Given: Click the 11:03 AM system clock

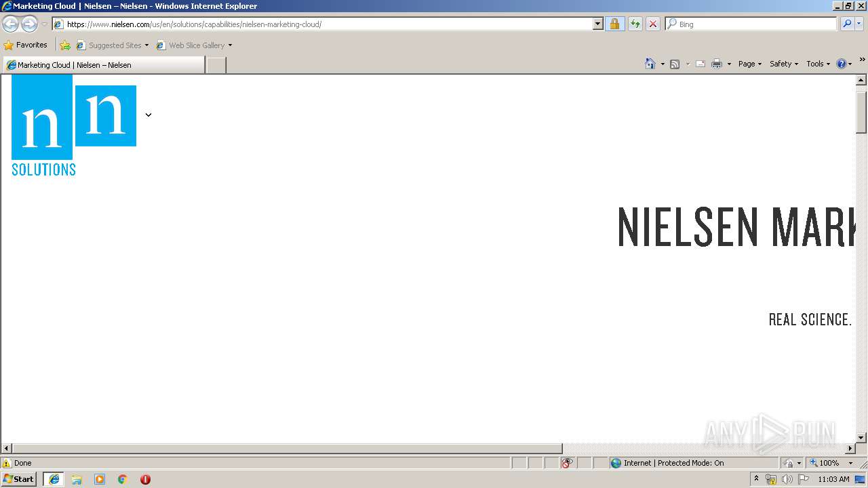Looking at the screenshot, I should pos(833,479).
